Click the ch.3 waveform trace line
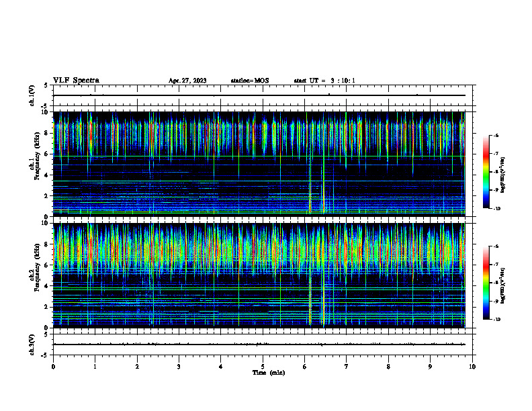 (x=259, y=345)
